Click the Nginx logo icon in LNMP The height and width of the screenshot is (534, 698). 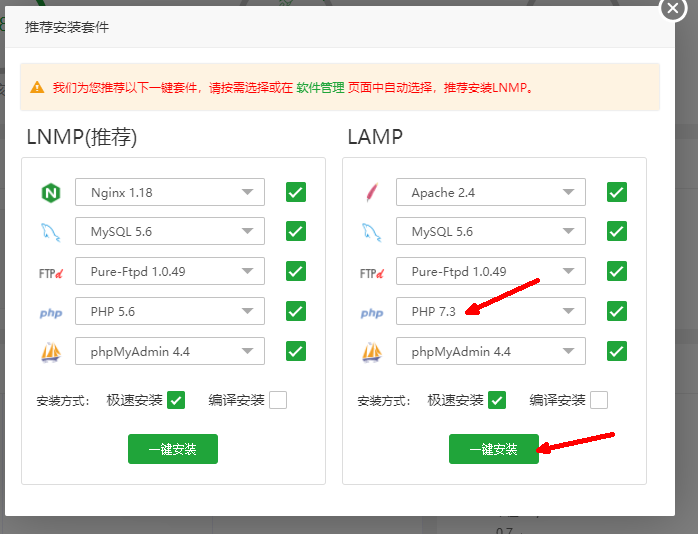(51, 192)
